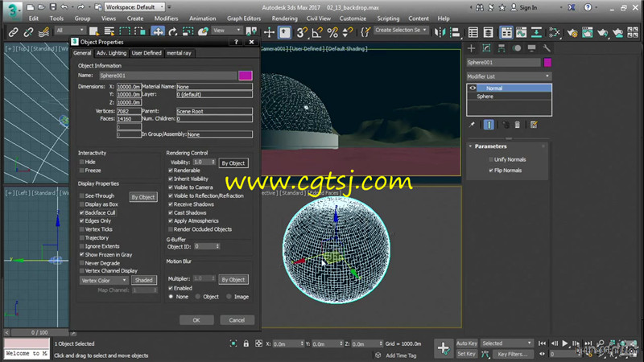Open the Create panel tab

click(472, 48)
